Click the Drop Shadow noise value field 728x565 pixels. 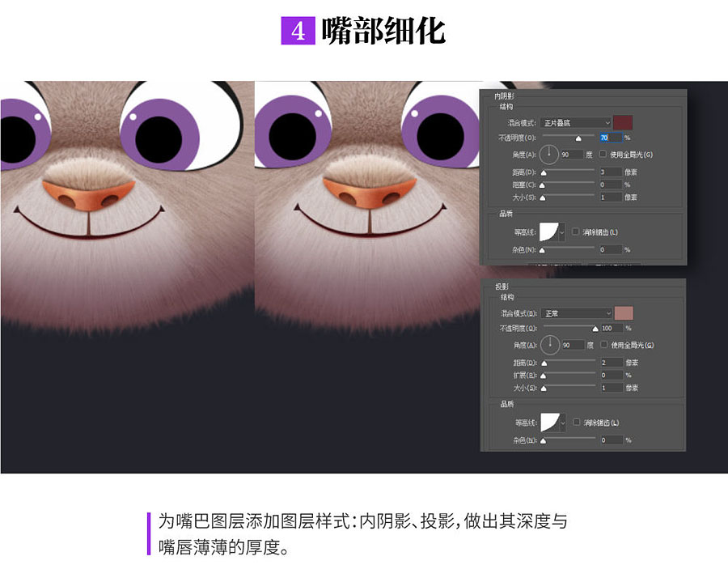[612, 440]
